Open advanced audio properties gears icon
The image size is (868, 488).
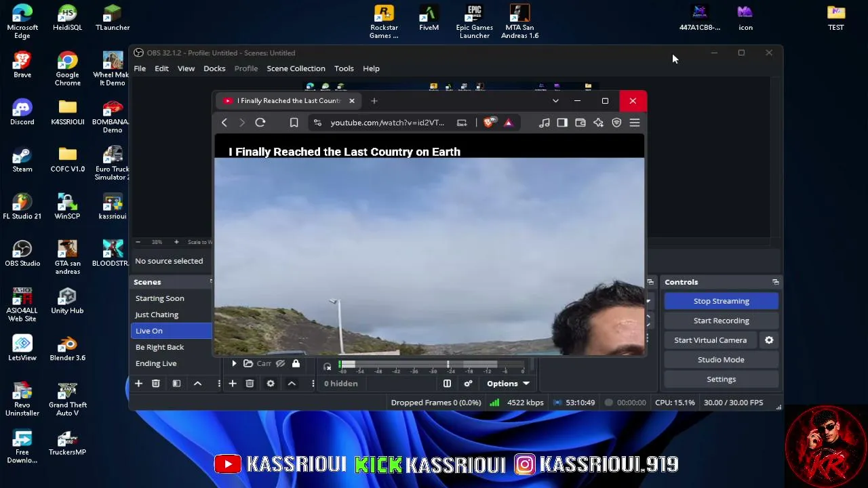468,384
